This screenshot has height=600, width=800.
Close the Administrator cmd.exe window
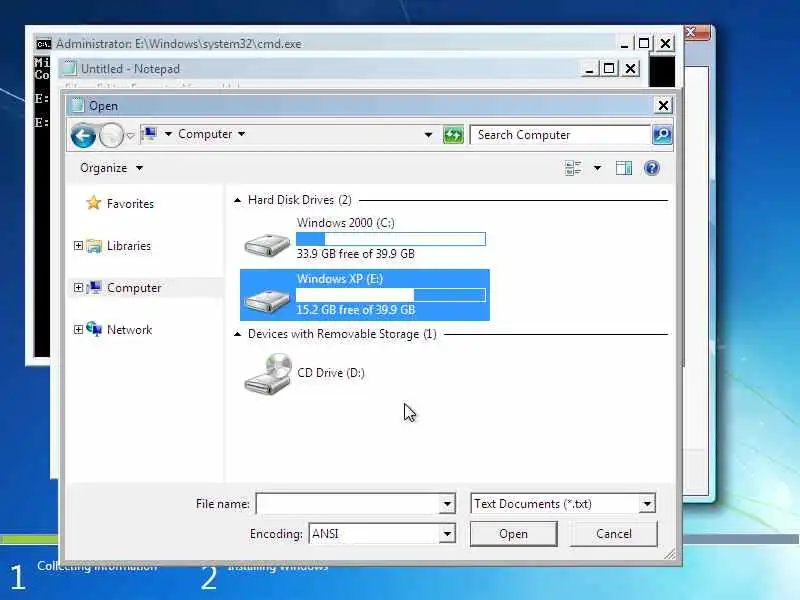pyautogui.click(x=665, y=43)
